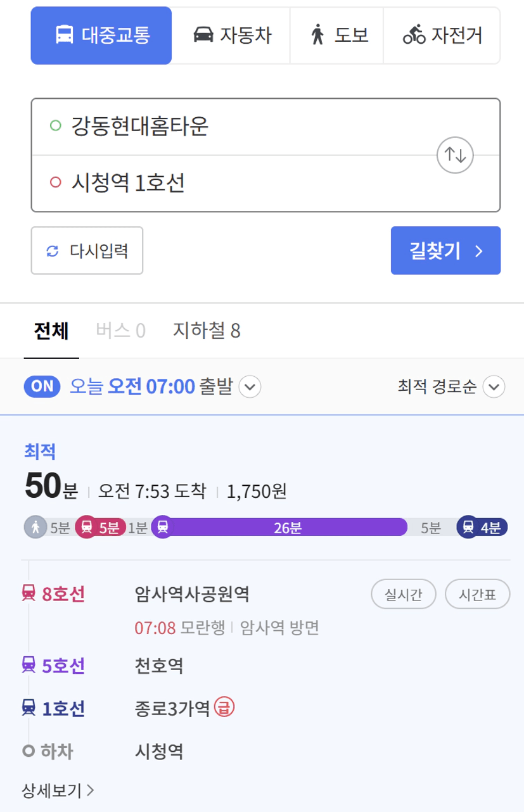Open the 시간표 timetable button
This screenshot has width=524, height=812.
[x=477, y=595]
